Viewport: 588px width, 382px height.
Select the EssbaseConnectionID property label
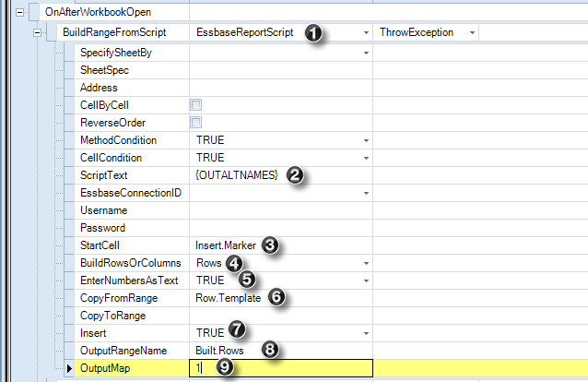click(x=131, y=193)
